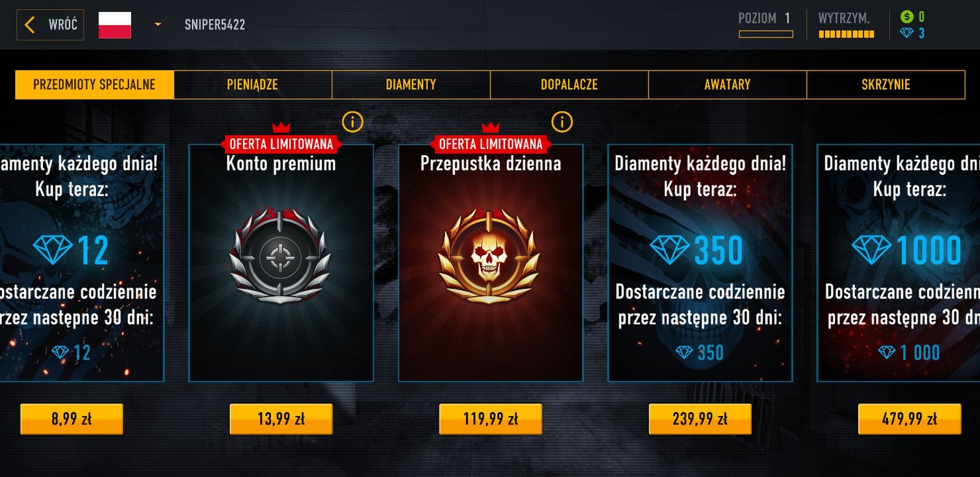
Task: Click the info icon above Konto premium card
Action: [x=352, y=122]
